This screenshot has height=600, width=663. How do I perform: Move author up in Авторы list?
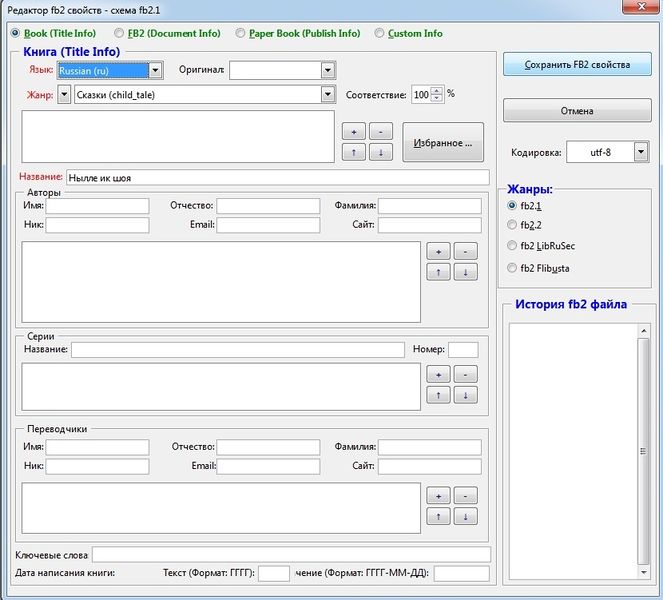point(438,272)
